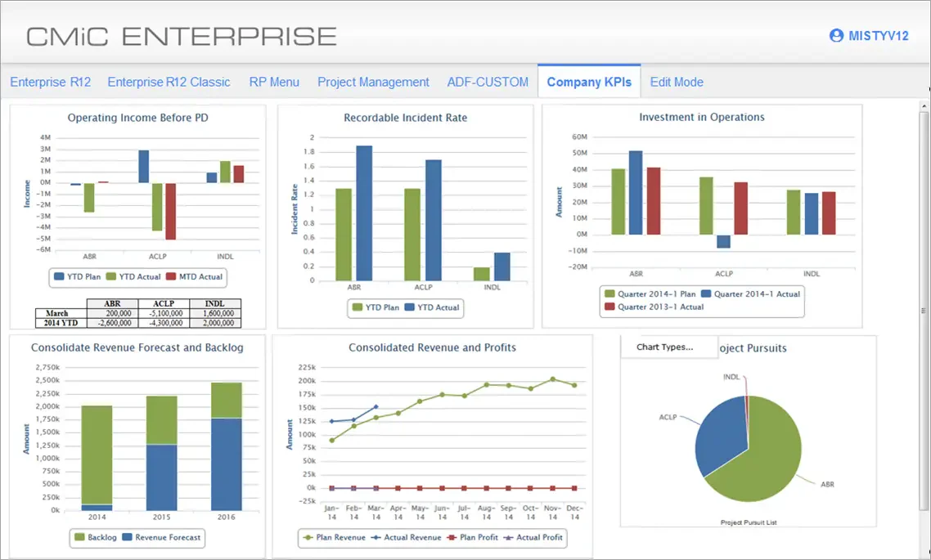Click the -4,300,000 table cell
Image resolution: width=931 pixels, height=560 pixels.
pyautogui.click(x=164, y=323)
